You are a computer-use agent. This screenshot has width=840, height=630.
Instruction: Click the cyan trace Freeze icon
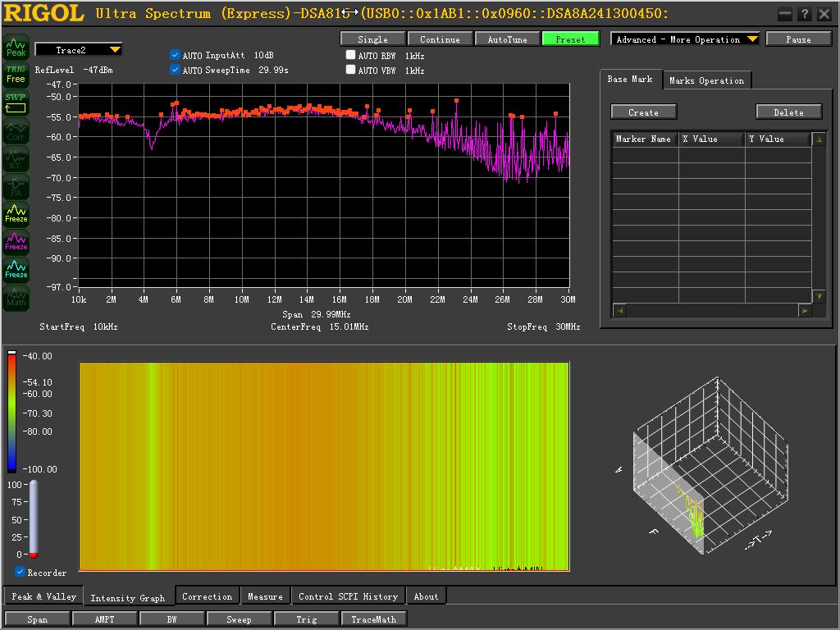click(16, 269)
